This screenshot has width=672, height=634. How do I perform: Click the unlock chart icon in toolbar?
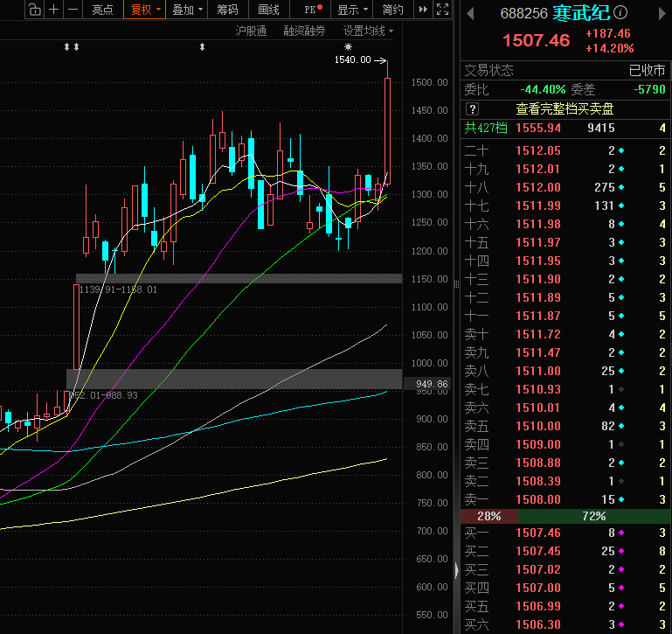pos(35,9)
